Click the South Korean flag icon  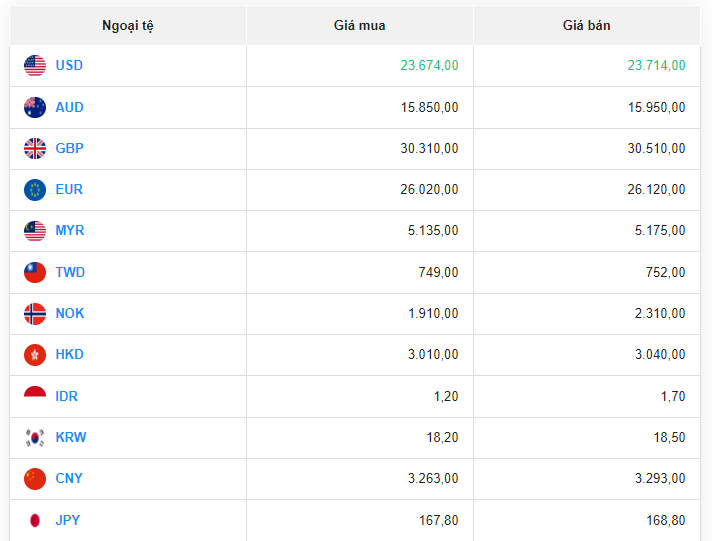point(35,438)
